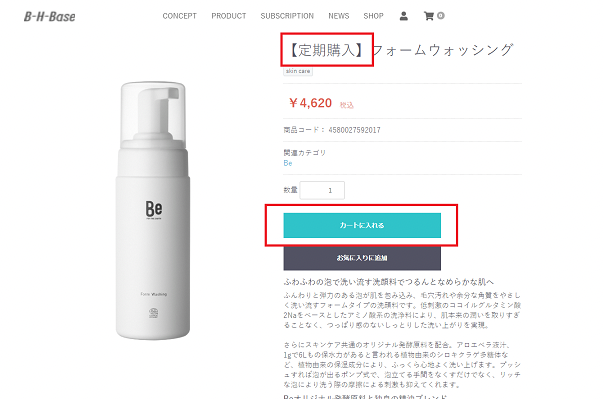Click the cart item count badge
This screenshot has height=399, width=604.
point(441,15)
